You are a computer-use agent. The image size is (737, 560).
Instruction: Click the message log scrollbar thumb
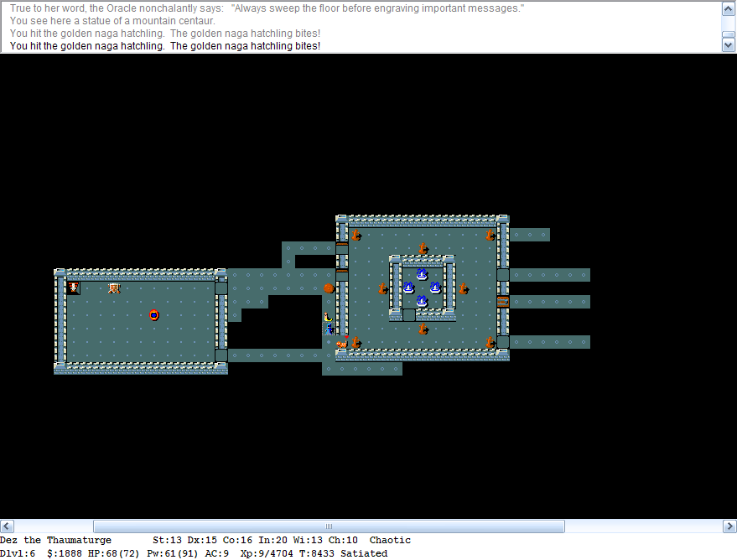pos(728,34)
